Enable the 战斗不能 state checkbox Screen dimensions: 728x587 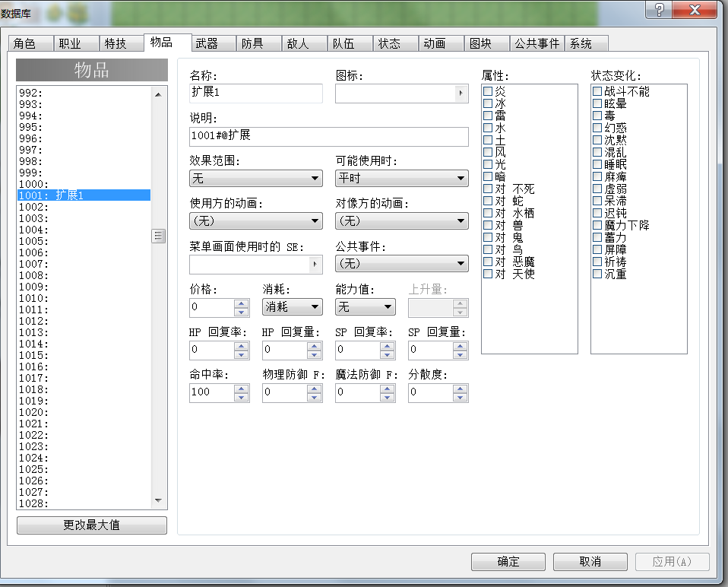(x=597, y=91)
